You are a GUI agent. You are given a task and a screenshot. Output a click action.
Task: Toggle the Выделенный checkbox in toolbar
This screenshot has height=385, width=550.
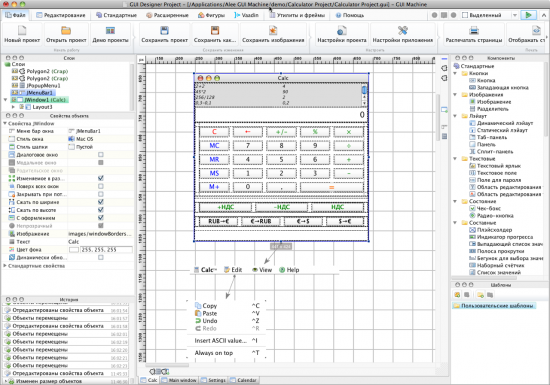click(x=465, y=15)
